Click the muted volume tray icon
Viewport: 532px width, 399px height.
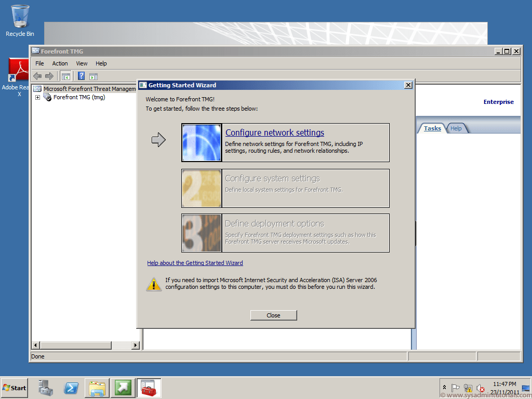480,388
